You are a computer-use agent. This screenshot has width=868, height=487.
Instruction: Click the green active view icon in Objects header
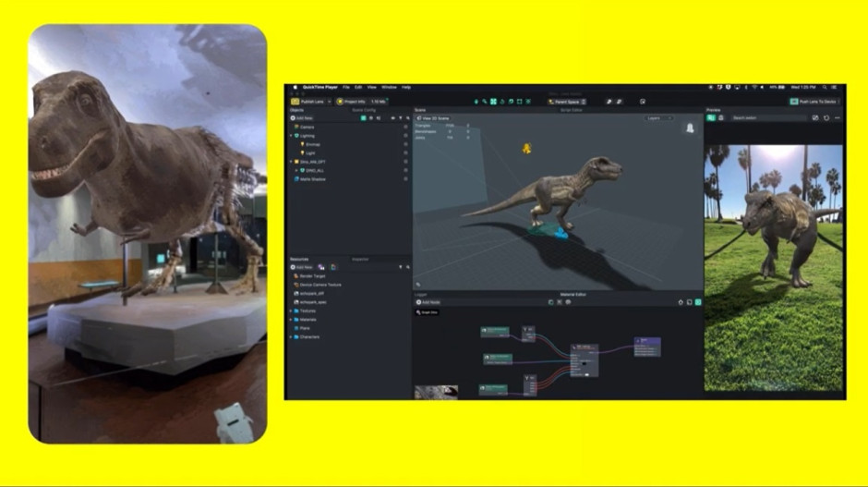(363, 118)
